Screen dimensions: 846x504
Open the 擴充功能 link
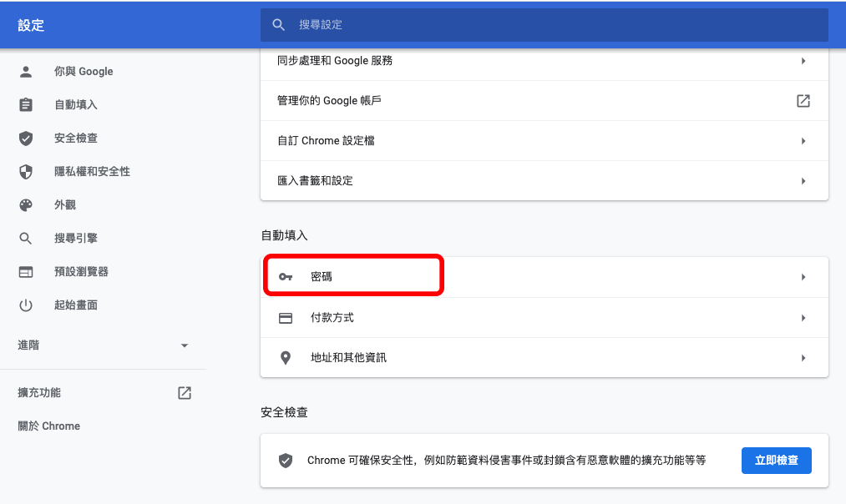(x=39, y=393)
